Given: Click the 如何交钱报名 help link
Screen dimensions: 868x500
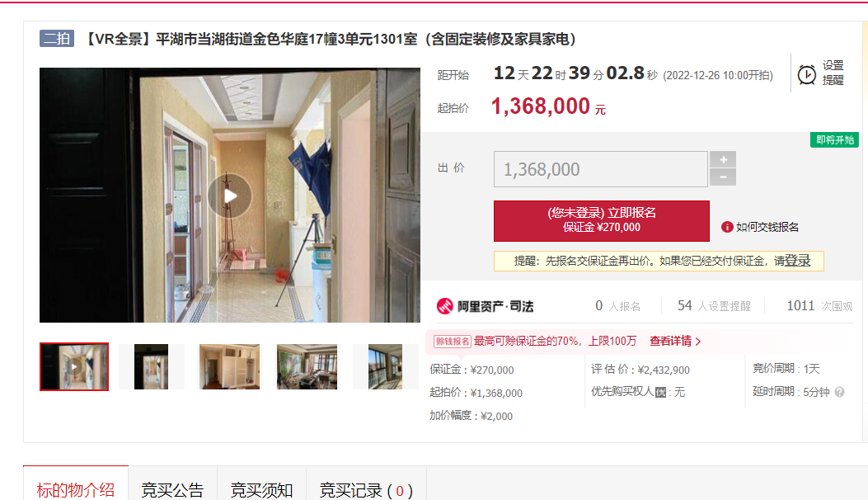Looking at the screenshot, I should [767, 227].
